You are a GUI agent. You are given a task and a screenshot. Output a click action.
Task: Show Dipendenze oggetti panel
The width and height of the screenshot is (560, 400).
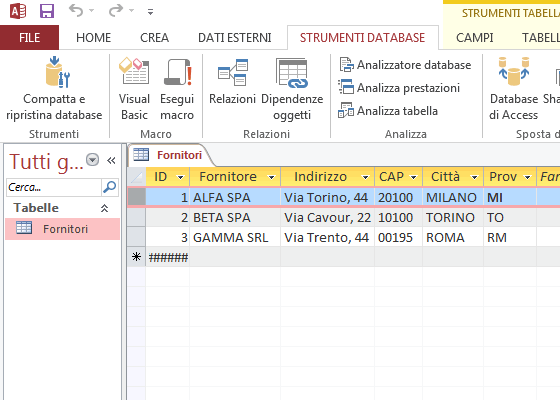[x=292, y=89]
